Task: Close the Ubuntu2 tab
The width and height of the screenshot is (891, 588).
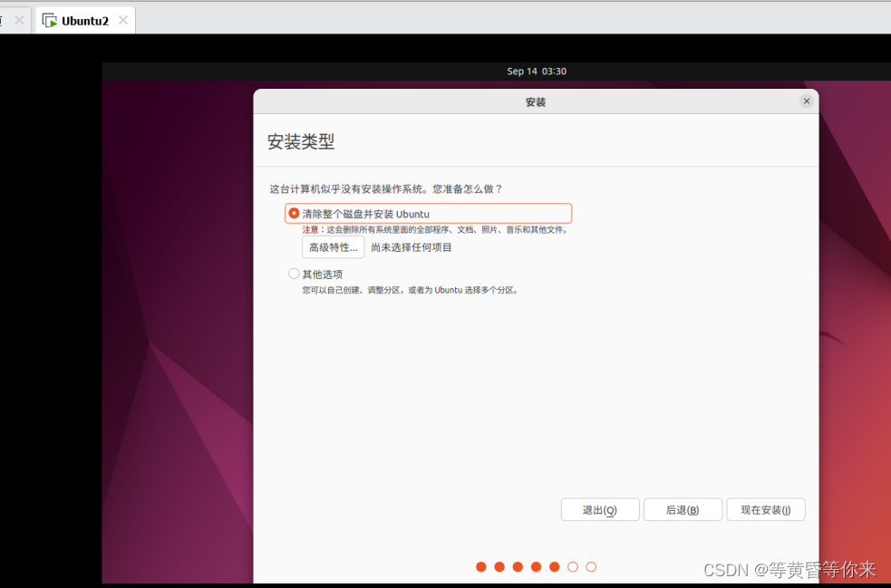Action: pyautogui.click(x=123, y=21)
